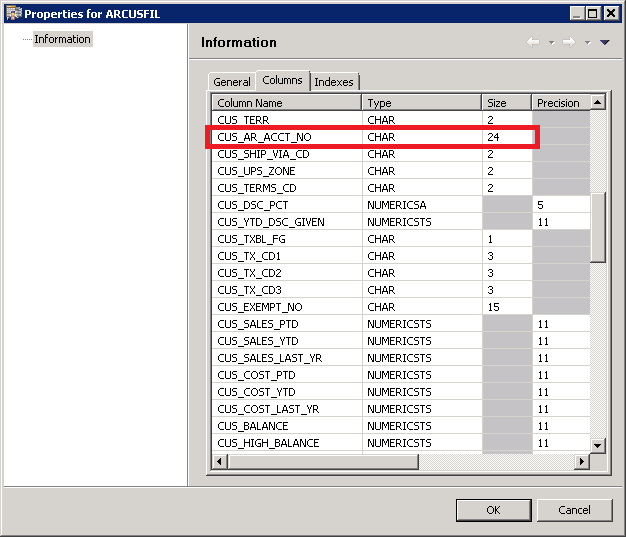Viewport: 626px width, 537px height.
Task: Select Information in the left tree
Action: click(62, 39)
